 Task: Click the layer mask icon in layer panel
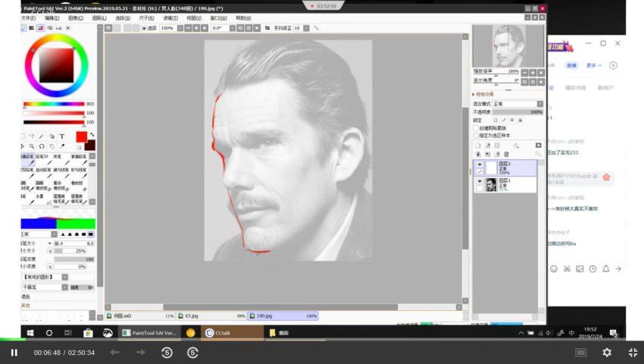pyautogui.click(x=539, y=146)
